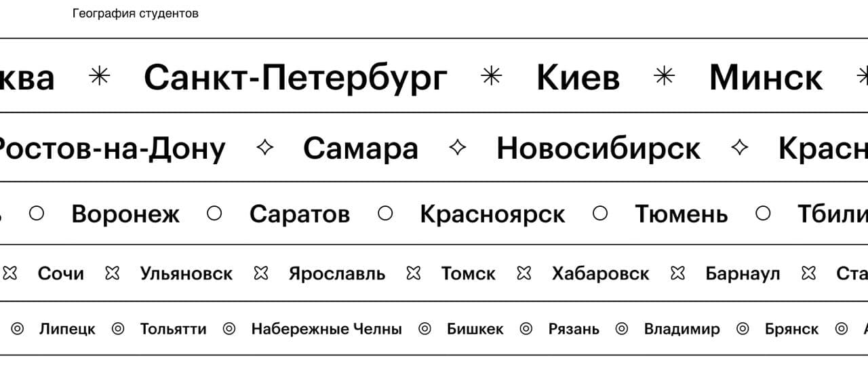Select Хабаровск in the fourth row
Viewport: 868px width, 373px height.
(x=600, y=274)
